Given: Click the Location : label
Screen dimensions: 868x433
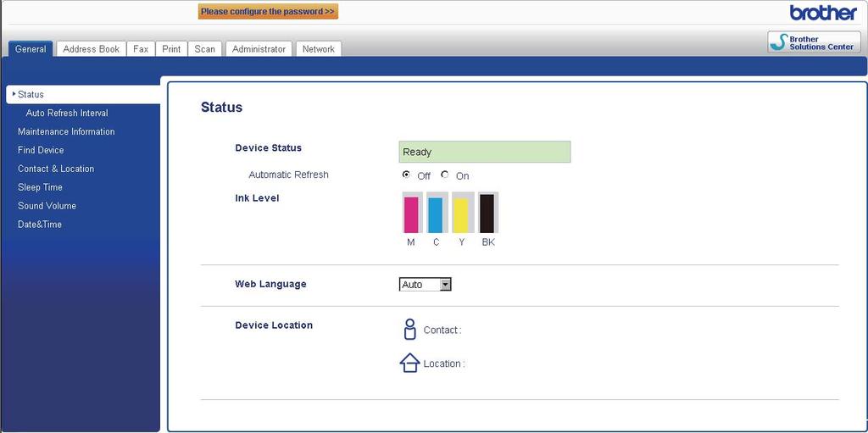Looking at the screenshot, I should tap(444, 364).
